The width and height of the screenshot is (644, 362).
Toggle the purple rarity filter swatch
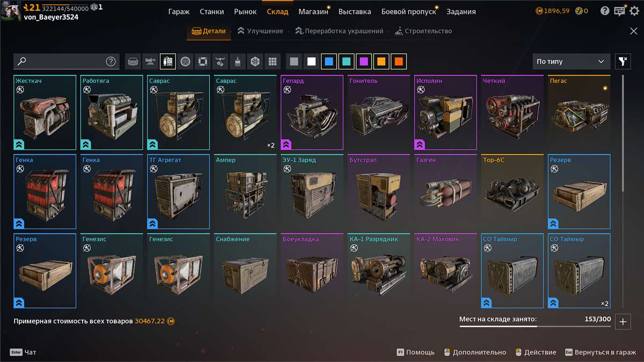[x=364, y=61]
